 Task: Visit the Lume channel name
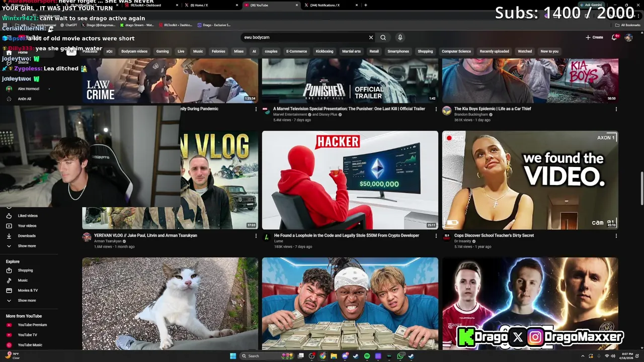point(278,241)
